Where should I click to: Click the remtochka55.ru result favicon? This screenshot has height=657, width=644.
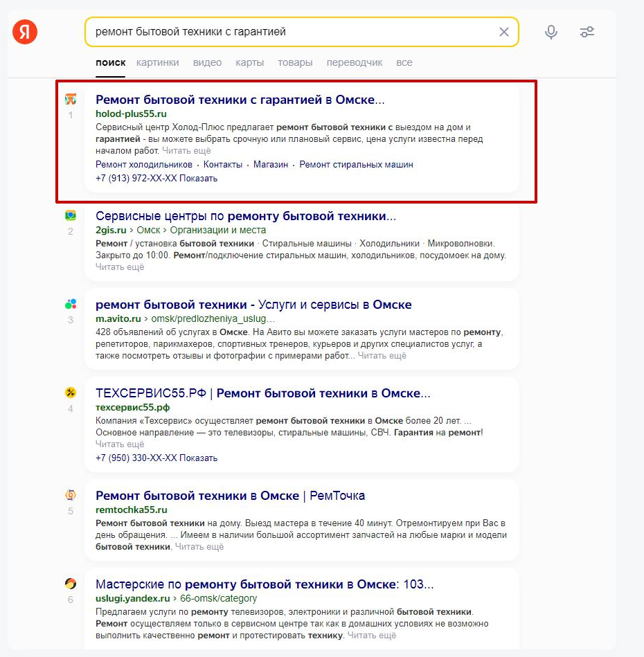click(x=71, y=495)
